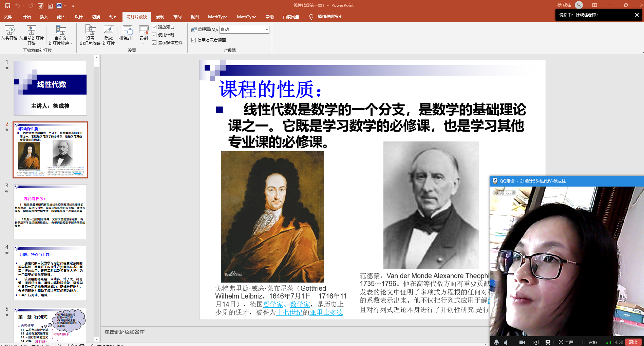Image resolution: width=644 pixels, height=346 pixels.
Task: Select the Leibniz portrait image
Action: 272,217
